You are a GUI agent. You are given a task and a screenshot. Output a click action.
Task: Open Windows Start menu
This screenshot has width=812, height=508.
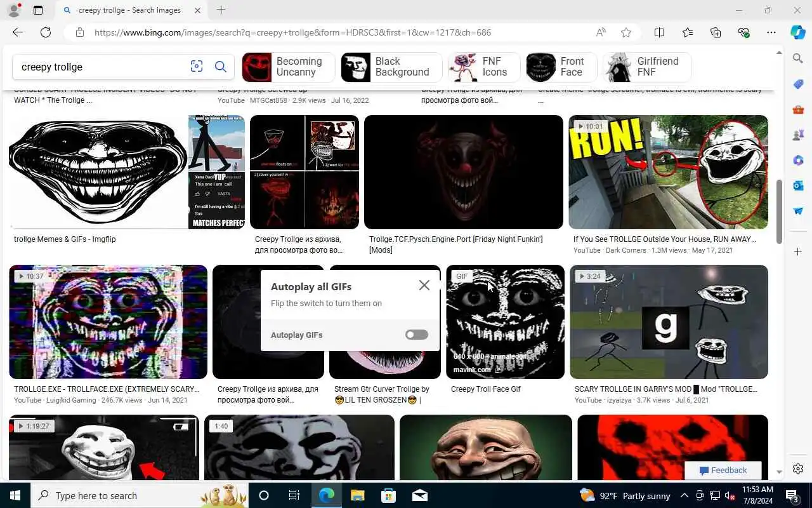15,495
